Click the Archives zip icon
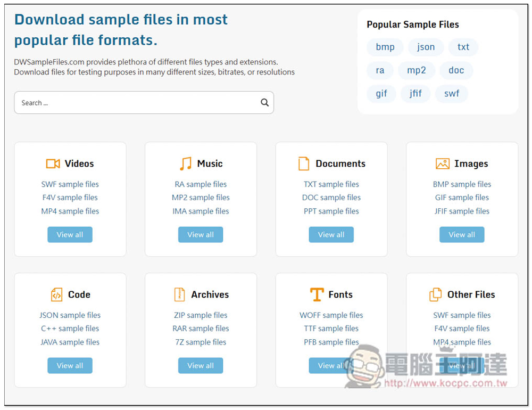 (179, 294)
